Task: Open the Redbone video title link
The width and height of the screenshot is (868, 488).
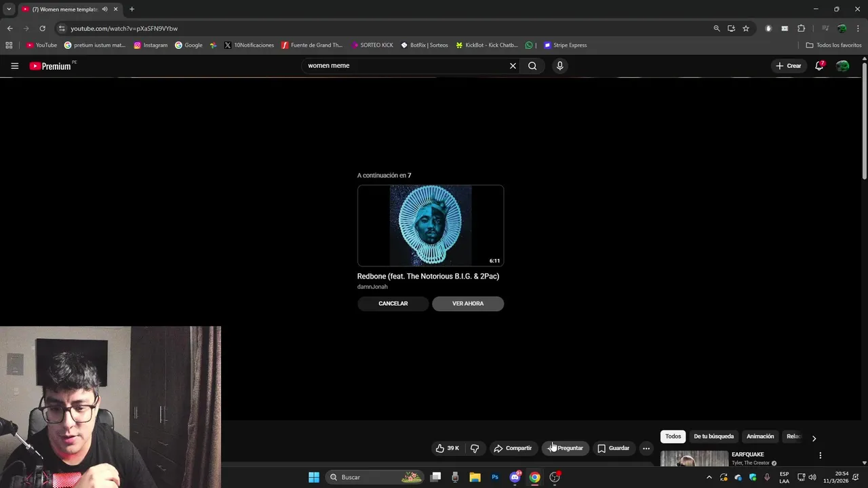Action: [x=428, y=277]
